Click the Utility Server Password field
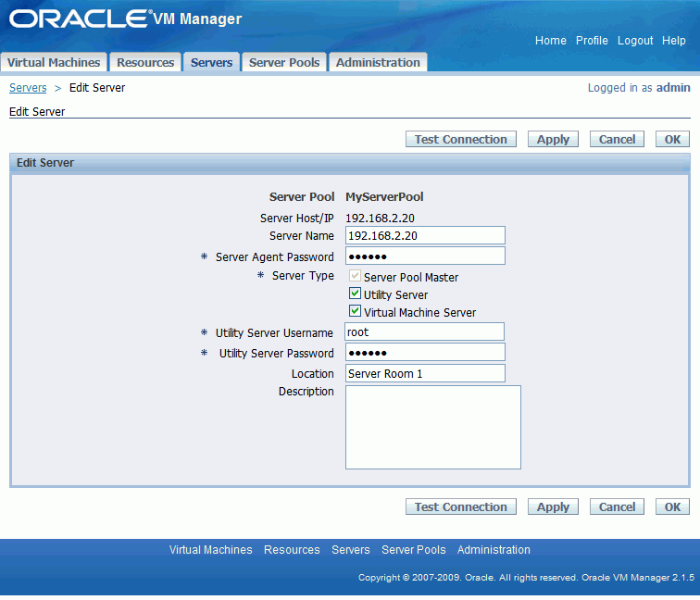Image resolution: width=700 pixels, height=600 pixels. click(x=425, y=352)
